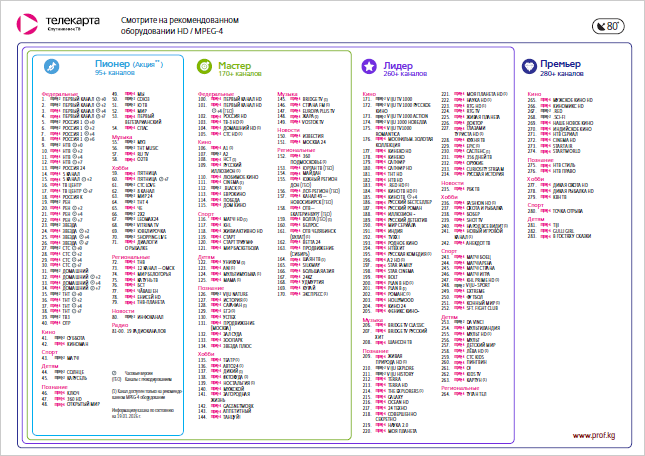
Task: Select channel 203 HOLLYWOOD
Action: pos(388,300)
